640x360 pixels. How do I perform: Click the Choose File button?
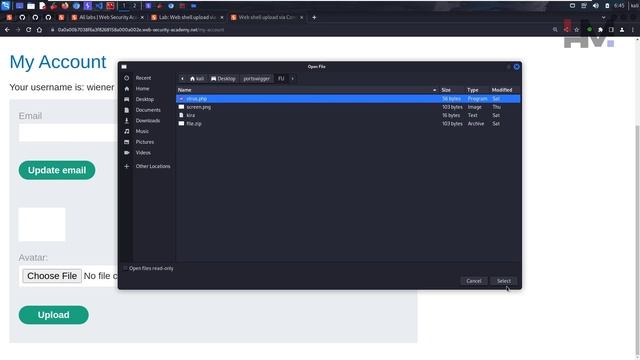[x=52, y=276]
